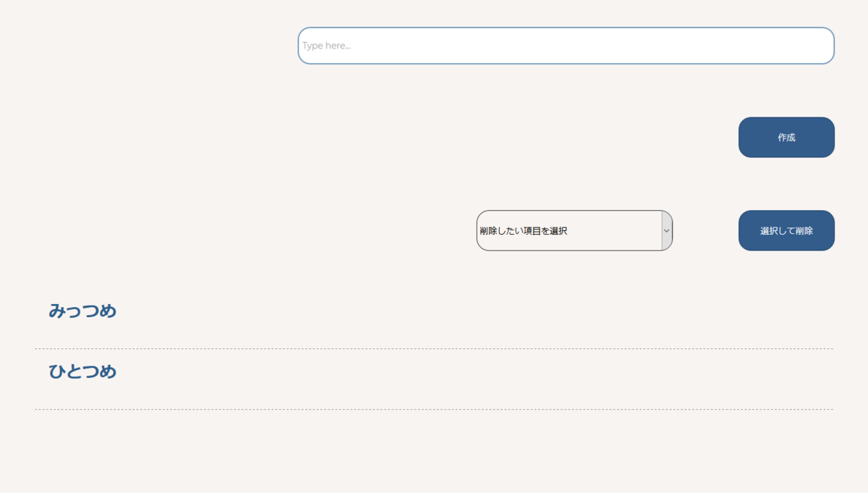Click the dropdown chevron arrow
The width and height of the screenshot is (868, 493).
(666, 230)
